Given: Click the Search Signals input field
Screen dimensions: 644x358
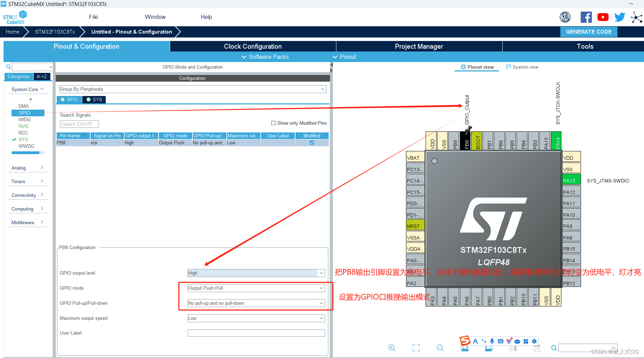Looking at the screenshot, I should (79, 124).
